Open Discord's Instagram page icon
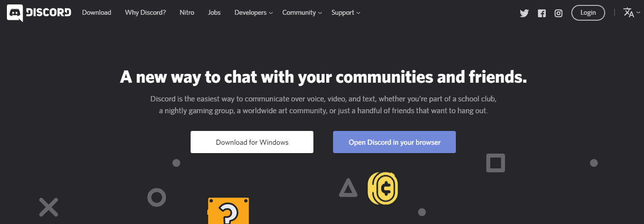This screenshot has width=644, height=224. (559, 13)
